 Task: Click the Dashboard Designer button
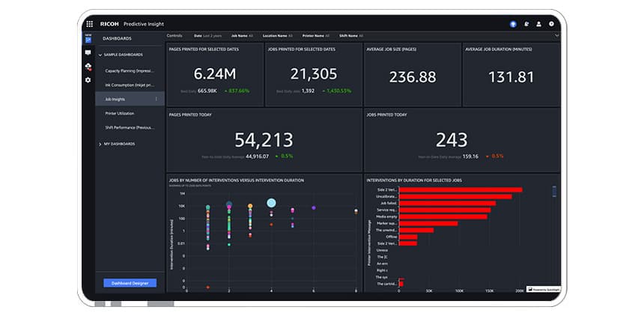[x=130, y=283]
